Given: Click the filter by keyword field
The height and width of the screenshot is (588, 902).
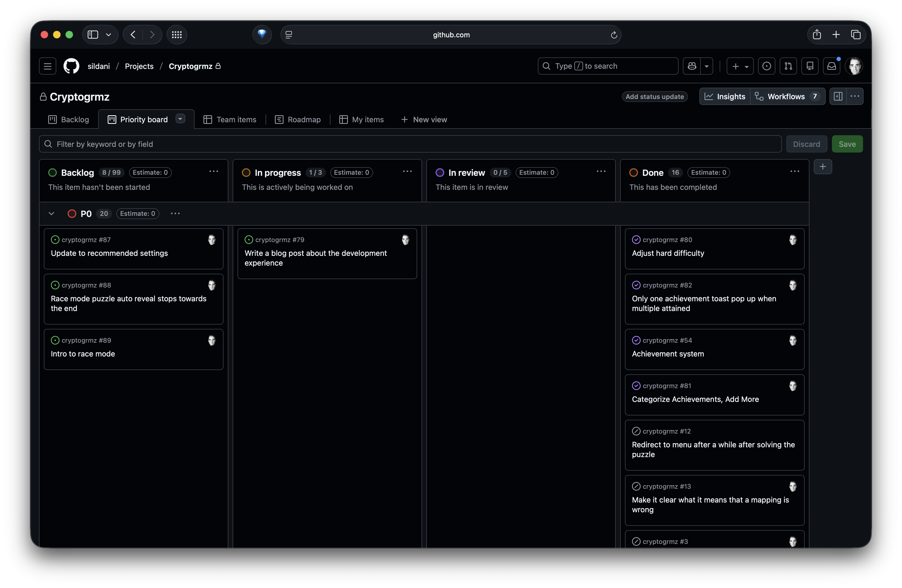Looking at the screenshot, I should (x=409, y=144).
